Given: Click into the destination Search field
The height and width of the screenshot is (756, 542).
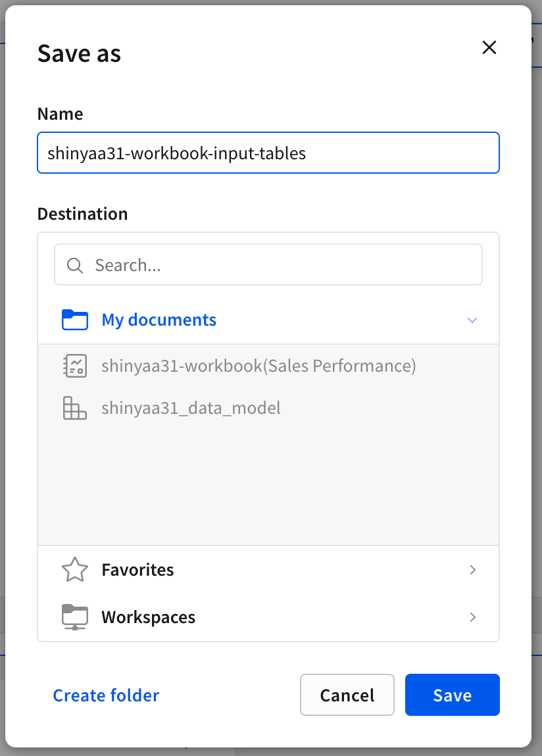Looking at the screenshot, I should click(x=268, y=265).
